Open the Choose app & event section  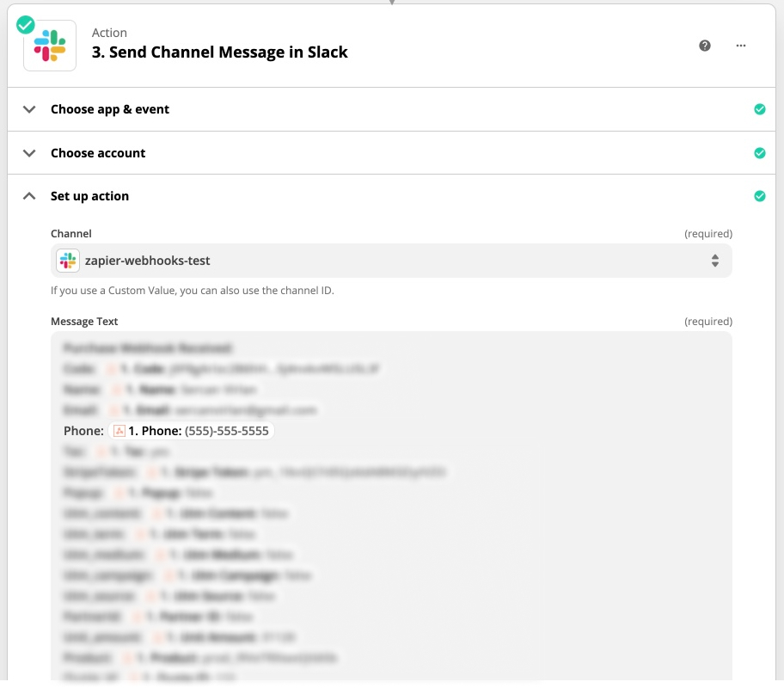tap(110, 109)
